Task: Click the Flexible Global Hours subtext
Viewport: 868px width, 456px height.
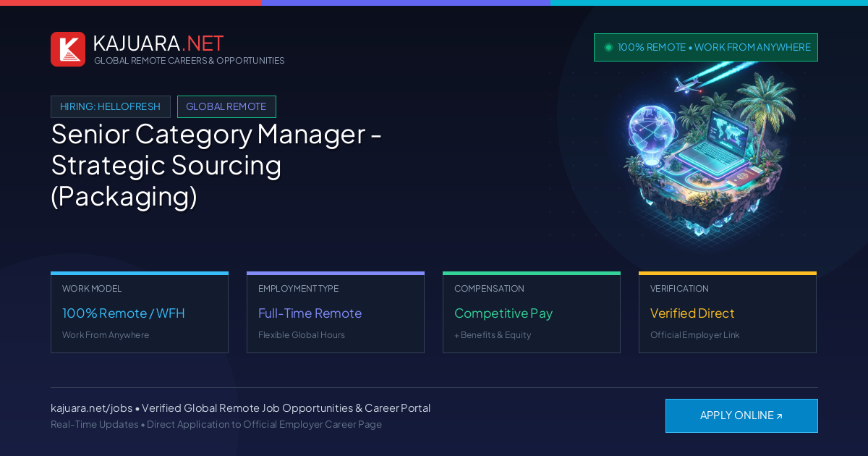Action: (x=302, y=335)
